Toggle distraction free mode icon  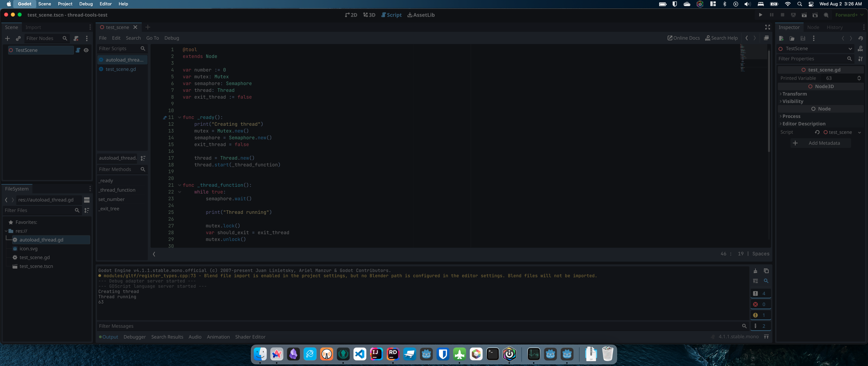[768, 27]
